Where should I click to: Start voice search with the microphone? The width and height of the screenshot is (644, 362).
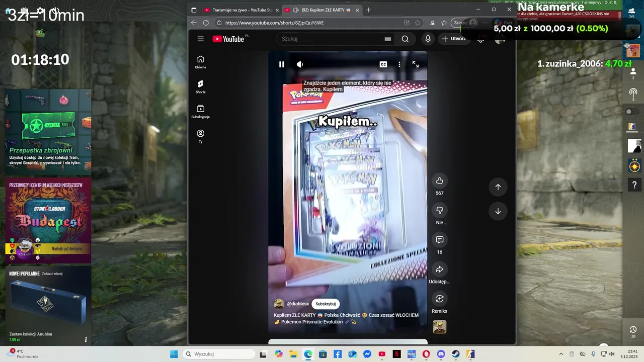[x=428, y=39]
